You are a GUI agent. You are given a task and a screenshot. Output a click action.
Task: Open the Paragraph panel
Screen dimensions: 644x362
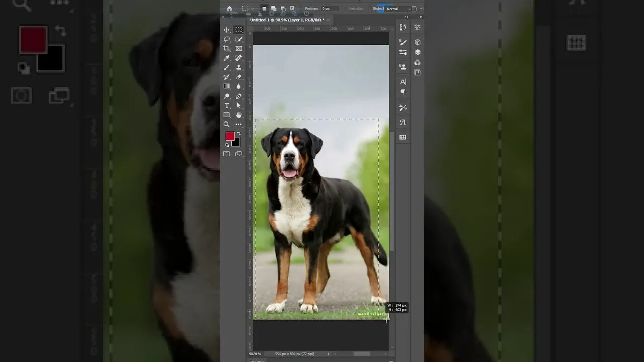pyautogui.click(x=403, y=92)
